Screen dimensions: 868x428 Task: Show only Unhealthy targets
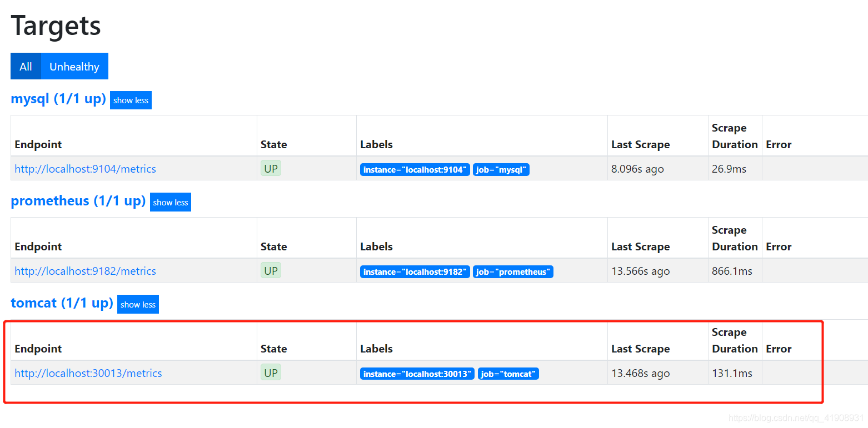click(x=74, y=66)
